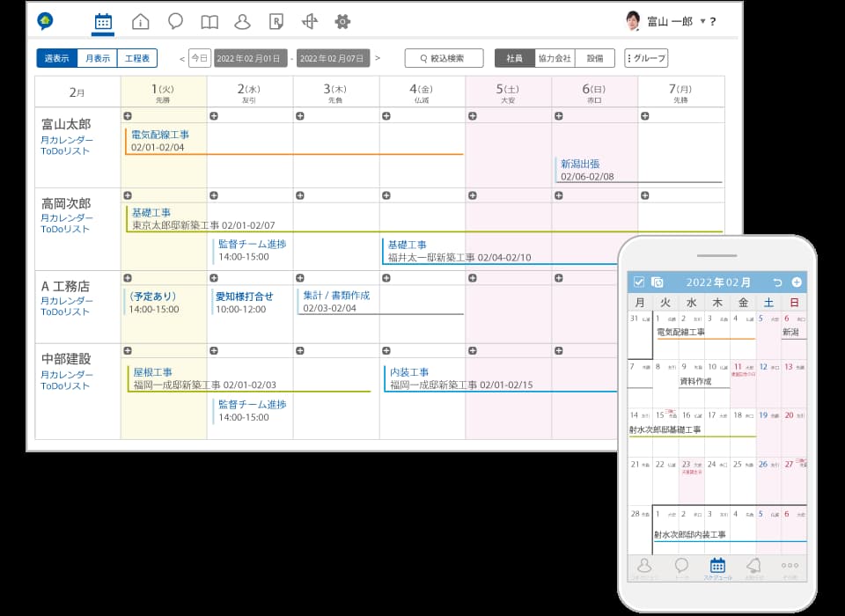The width and height of the screenshot is (845, 616).
Task: Add schedule for 富山太郎 on 1(火)
Action: tap(128, 116)
